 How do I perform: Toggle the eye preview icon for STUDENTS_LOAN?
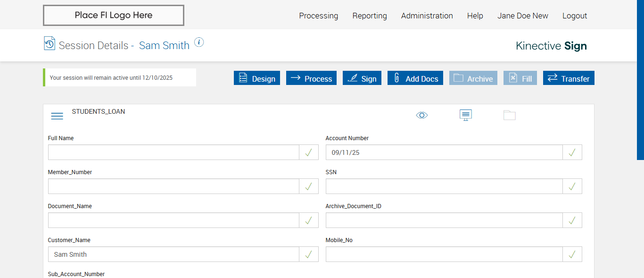click(422, 115)
